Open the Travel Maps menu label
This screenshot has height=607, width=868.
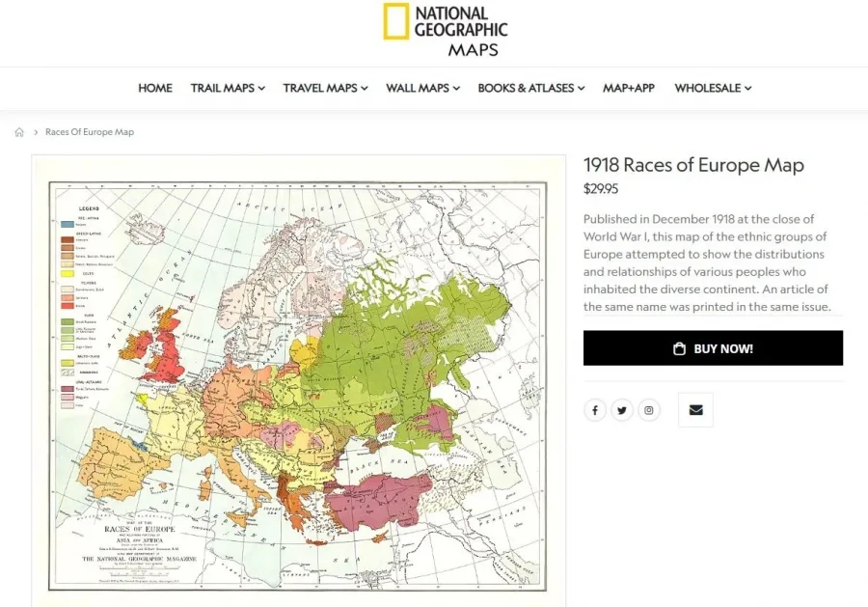[x=320, y=88]
